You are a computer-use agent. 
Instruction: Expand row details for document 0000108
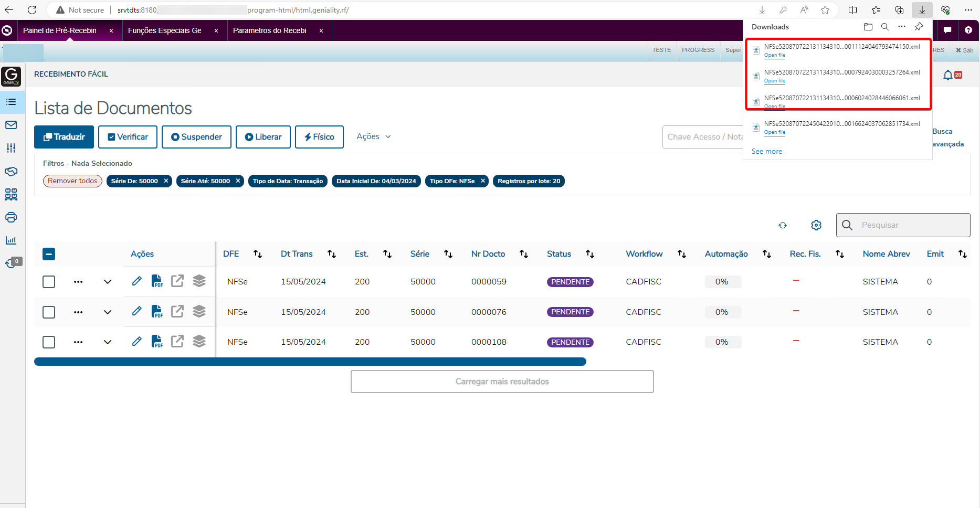pos(108,342)
